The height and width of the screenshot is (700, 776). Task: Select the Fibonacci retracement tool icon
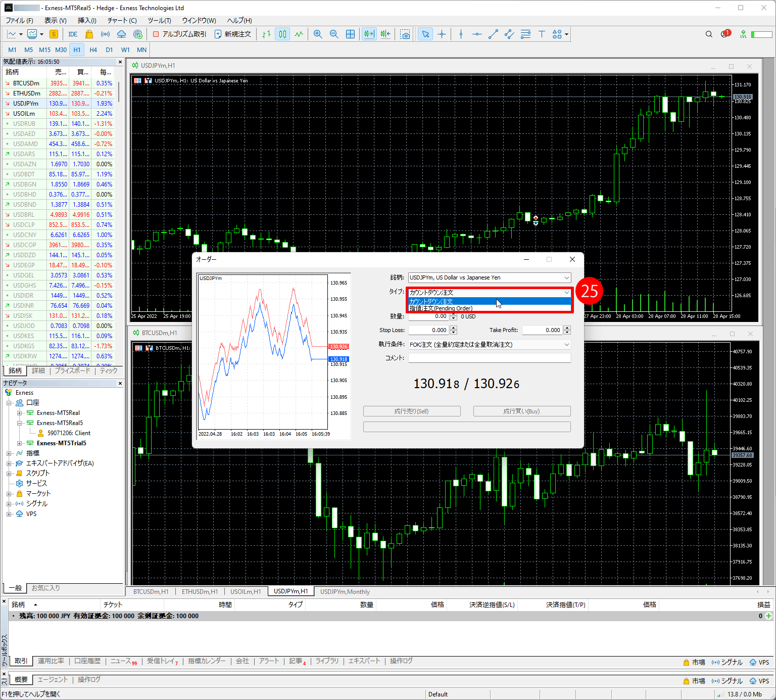click(525, 34)
